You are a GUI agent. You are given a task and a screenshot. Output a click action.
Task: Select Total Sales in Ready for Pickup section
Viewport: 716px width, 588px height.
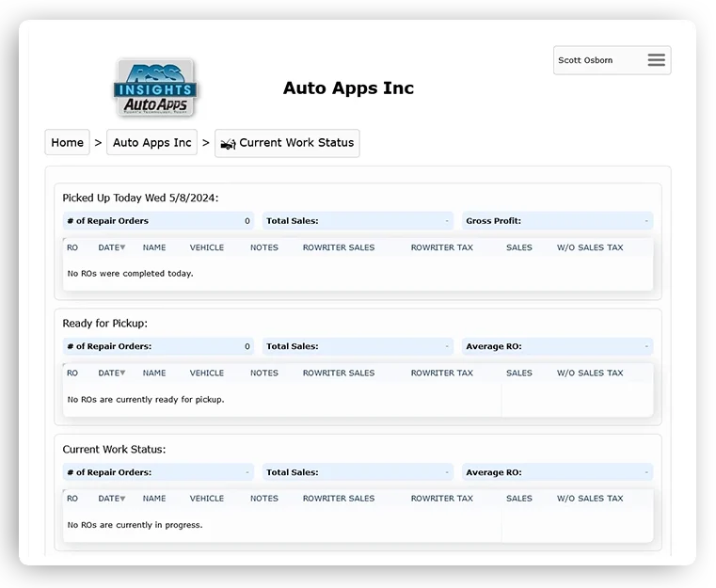[x=358, y=346]
